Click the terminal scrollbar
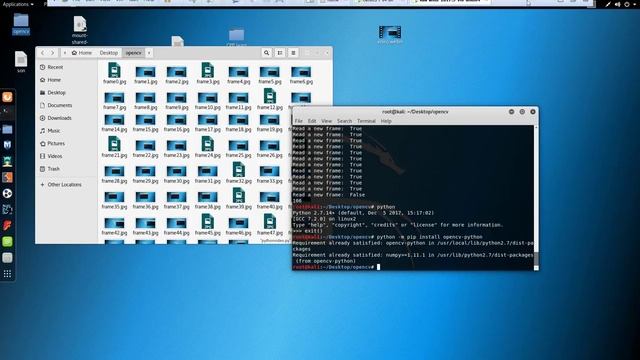Viewport: 640px width, 360px height. [x=536, y=198]
